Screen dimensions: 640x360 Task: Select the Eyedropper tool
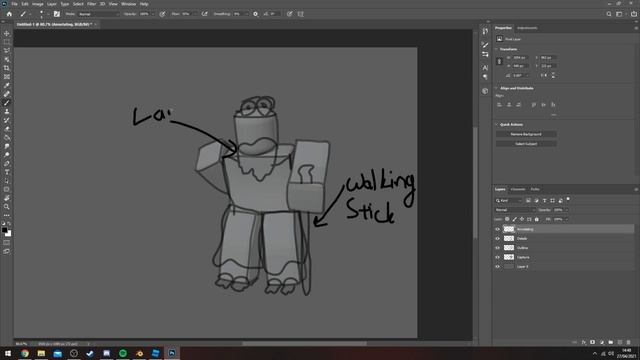pyautogui.click(x=7, y=85)
